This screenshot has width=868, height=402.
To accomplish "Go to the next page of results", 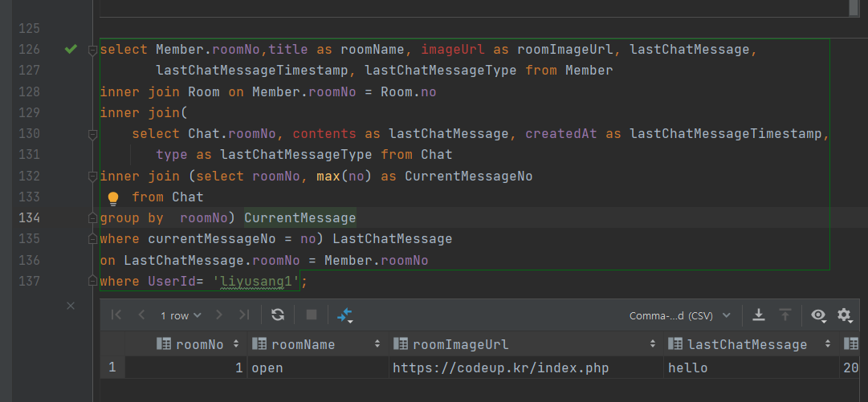I will point(219,315).
